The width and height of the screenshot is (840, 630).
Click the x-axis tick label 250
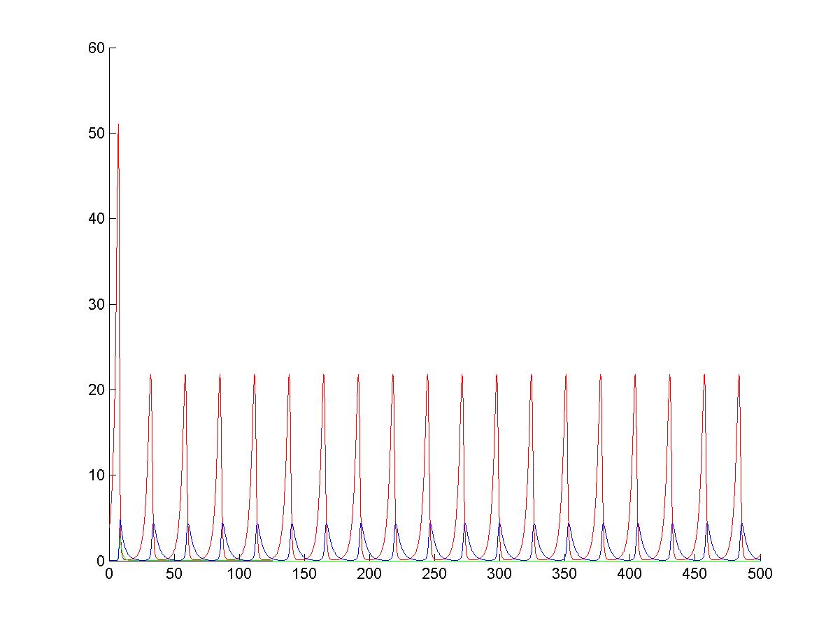[434, 573]
